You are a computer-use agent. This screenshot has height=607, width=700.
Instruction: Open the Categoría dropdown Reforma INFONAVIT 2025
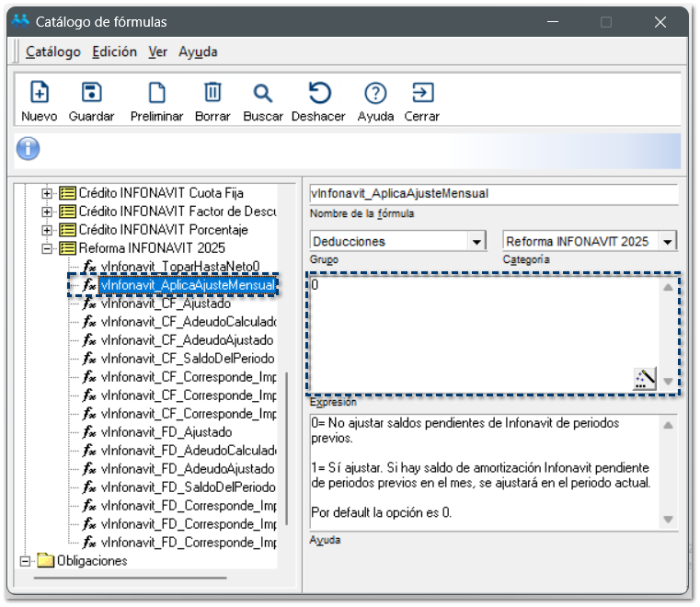[668, 242]
